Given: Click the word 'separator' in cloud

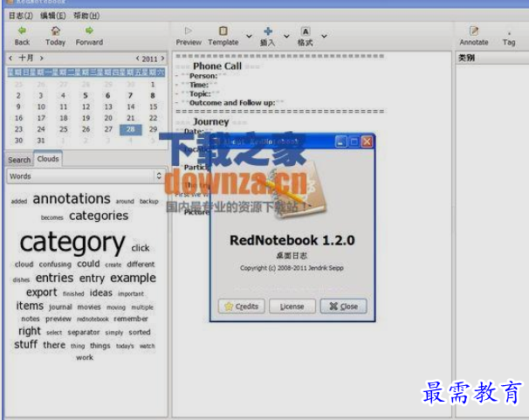Looking at the screenshot, I should [84, 333].
